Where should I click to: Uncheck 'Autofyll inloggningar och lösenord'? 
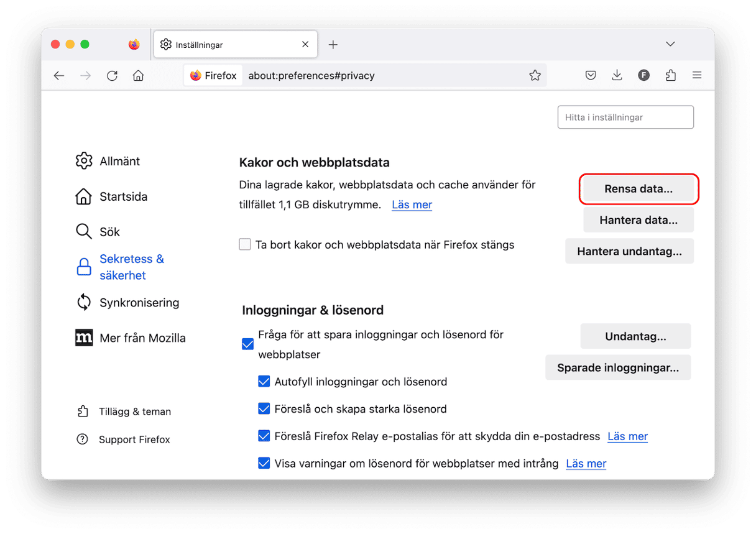click(x=264, y=382)
